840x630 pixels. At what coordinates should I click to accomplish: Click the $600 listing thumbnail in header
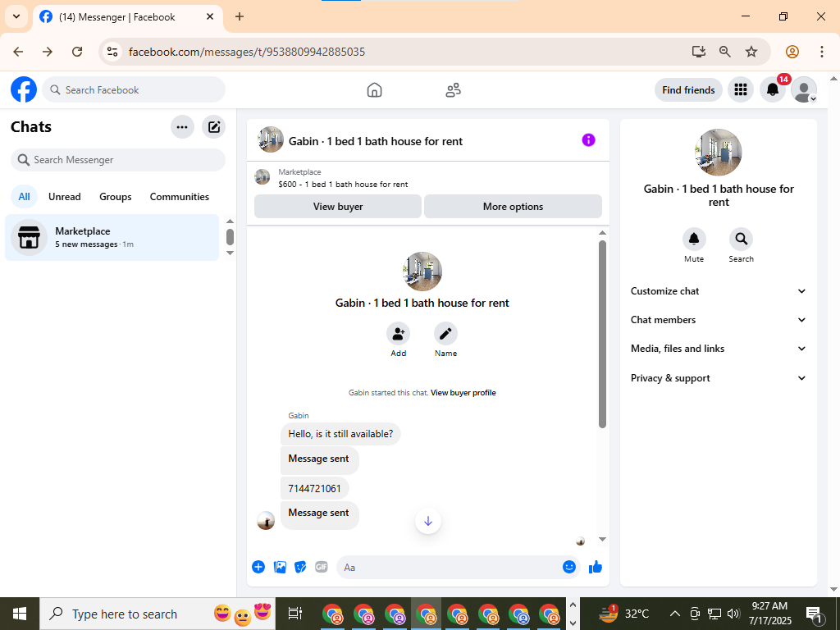point(262,177)
